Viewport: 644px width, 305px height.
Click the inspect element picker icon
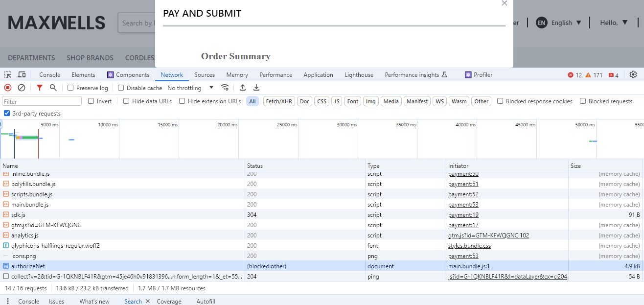click(x=8, y=75)
